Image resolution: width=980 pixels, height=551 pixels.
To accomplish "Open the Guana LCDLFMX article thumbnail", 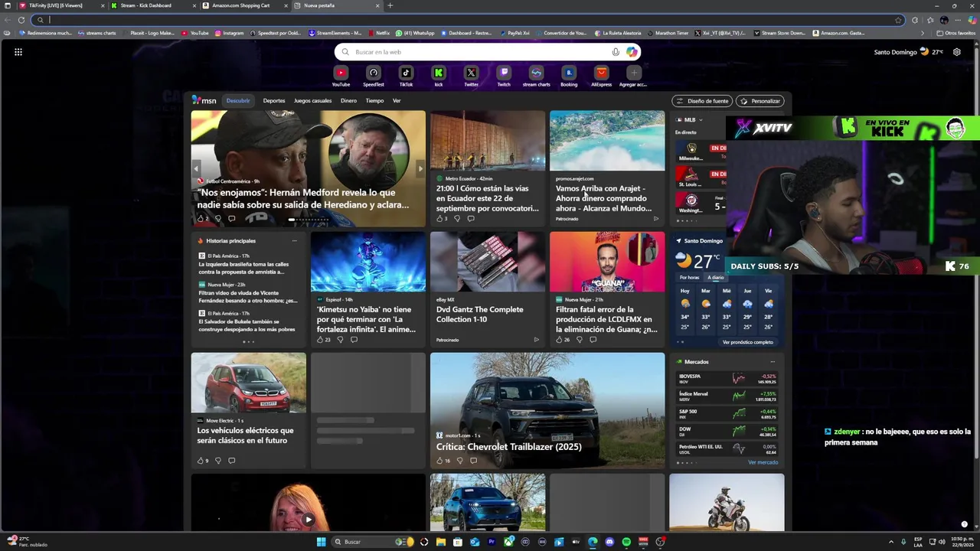I will pos(607,262).
